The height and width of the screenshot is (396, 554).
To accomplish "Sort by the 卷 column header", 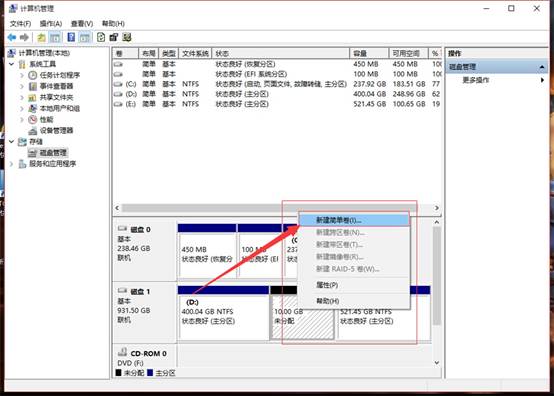I will coord(125,53).
